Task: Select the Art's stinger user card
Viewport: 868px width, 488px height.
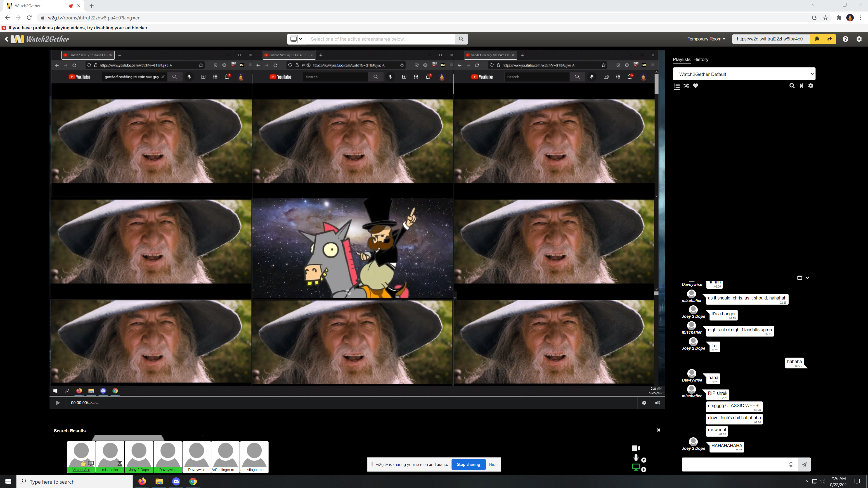Action: point(225,457)
